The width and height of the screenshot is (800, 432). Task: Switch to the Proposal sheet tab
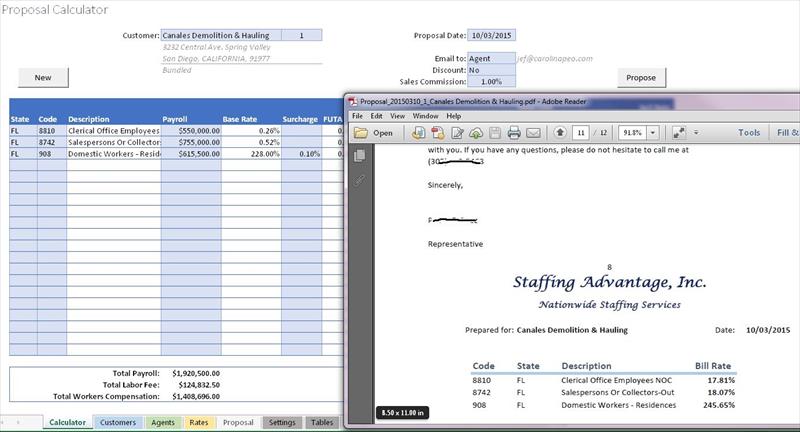[238, 422]
